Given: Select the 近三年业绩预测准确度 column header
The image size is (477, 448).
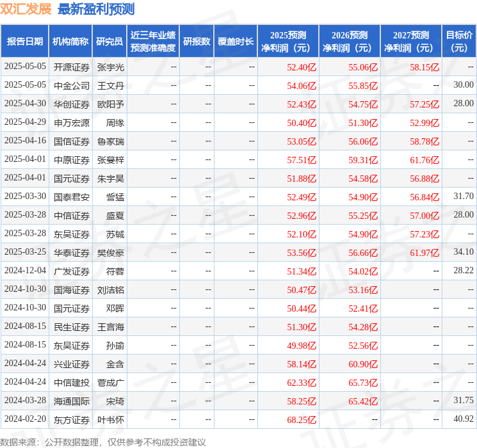Looking at the screenshot, I should click(x=153, y=42).
